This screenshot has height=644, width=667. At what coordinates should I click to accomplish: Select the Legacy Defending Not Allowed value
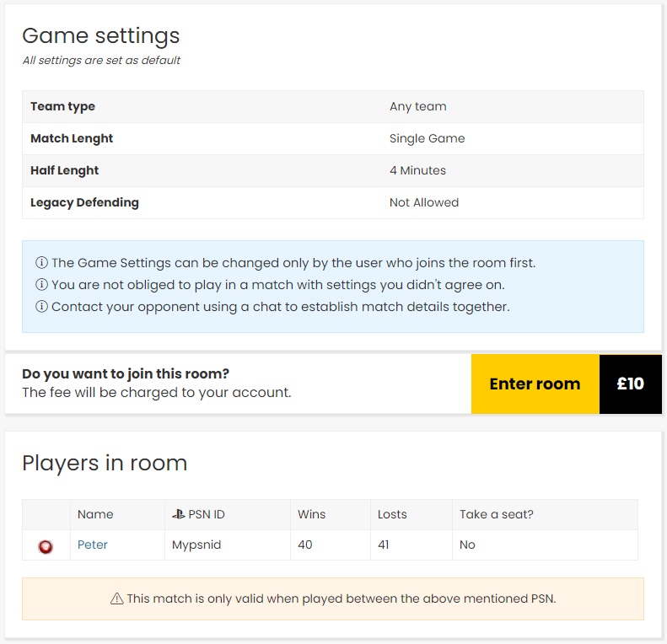pyautogui.click(x=424, y=202)
